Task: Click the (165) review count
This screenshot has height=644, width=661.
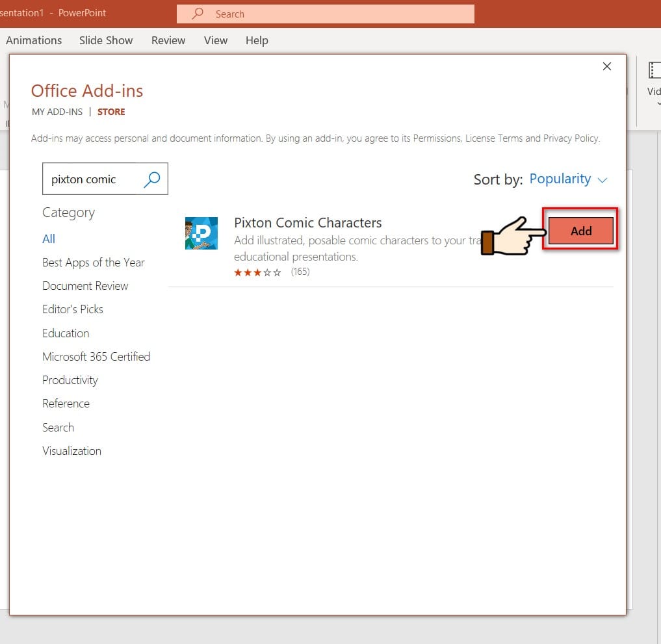Action: [300, 272]
